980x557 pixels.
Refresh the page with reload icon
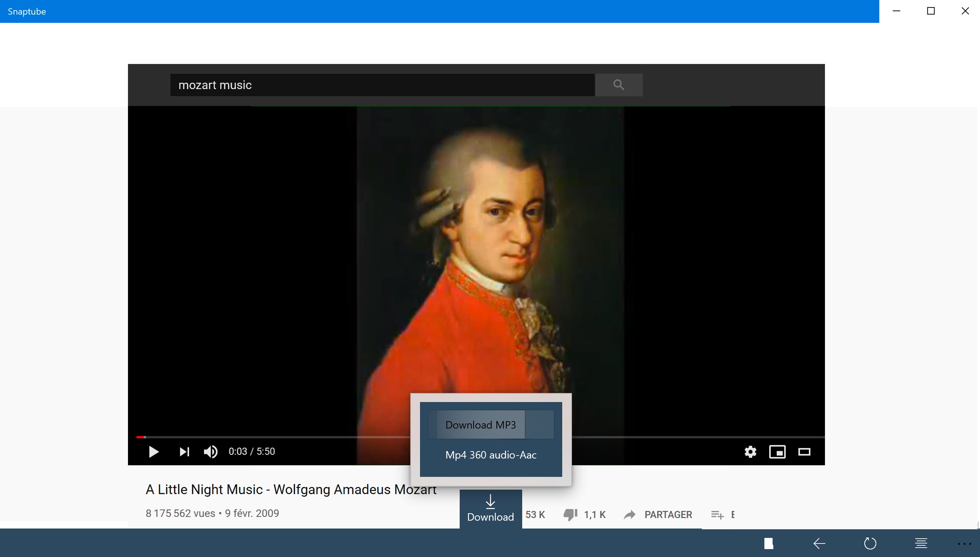pos(870,543)
